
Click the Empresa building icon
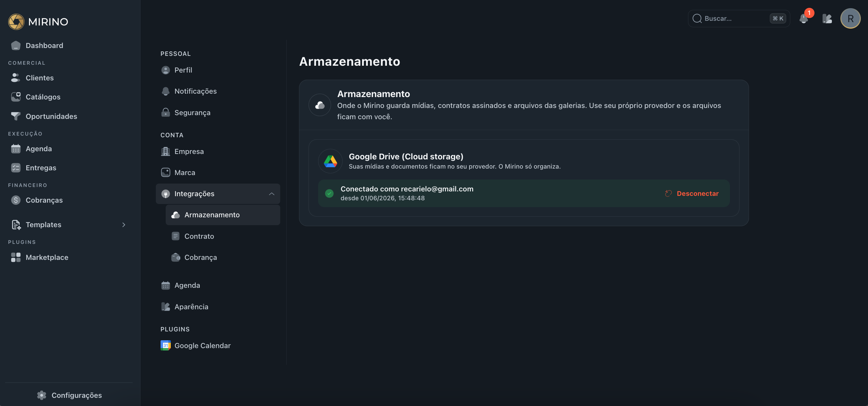click(x=165, y=151)
